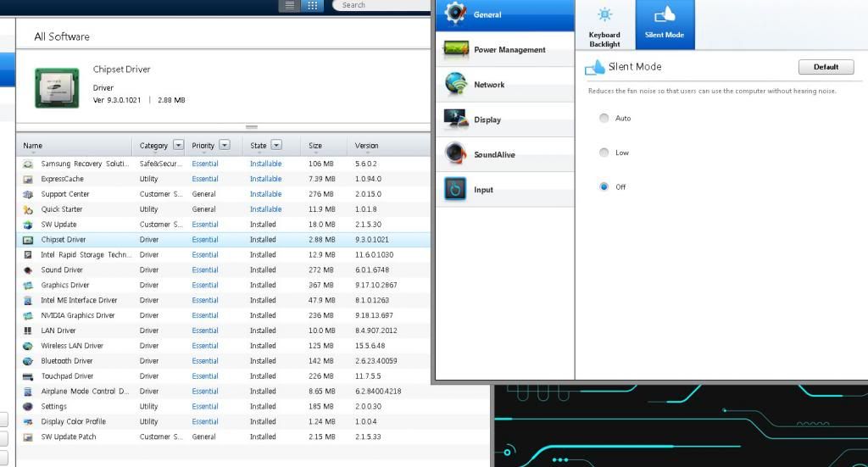
Task: Click Installable link for Quick Starter
Action: [x=265, y=209]
